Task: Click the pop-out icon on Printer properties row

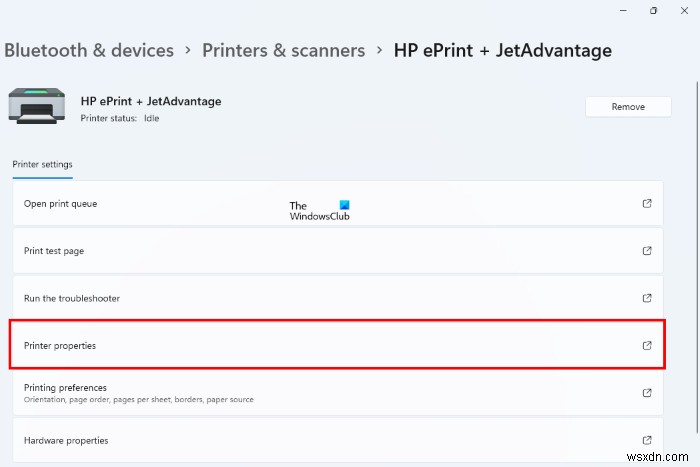Action: [x=647, y=346]
